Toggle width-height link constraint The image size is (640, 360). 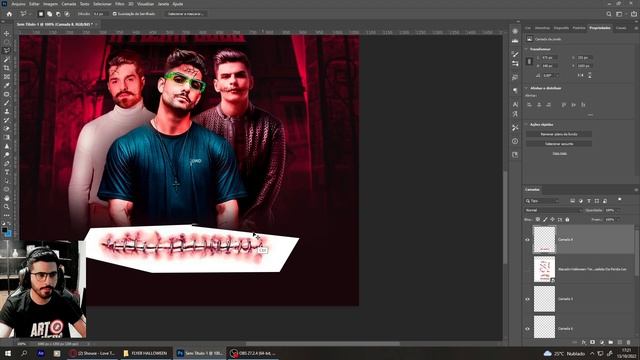click(x=529, y=62)
